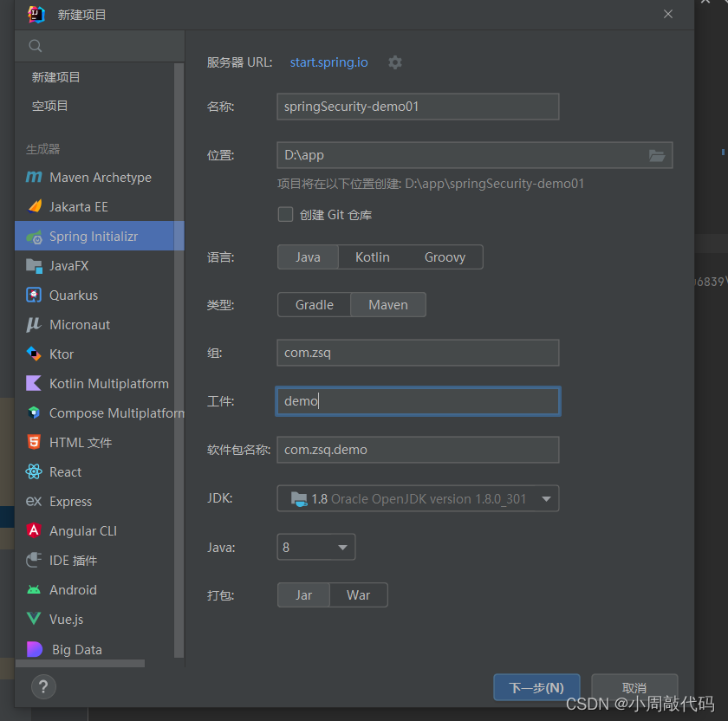Choose Gradle as project type
728x721 pixels.
[315, 305]
